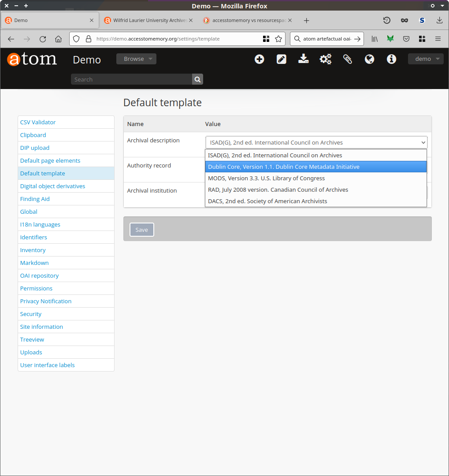
Task: Collapse the Archival description combo box
Action: click(316, 142)
